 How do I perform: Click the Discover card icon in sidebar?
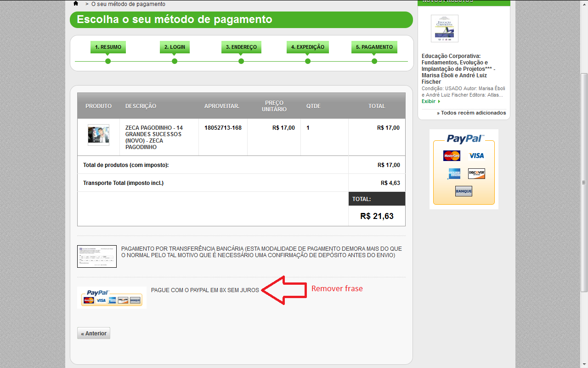coord(476,173)
